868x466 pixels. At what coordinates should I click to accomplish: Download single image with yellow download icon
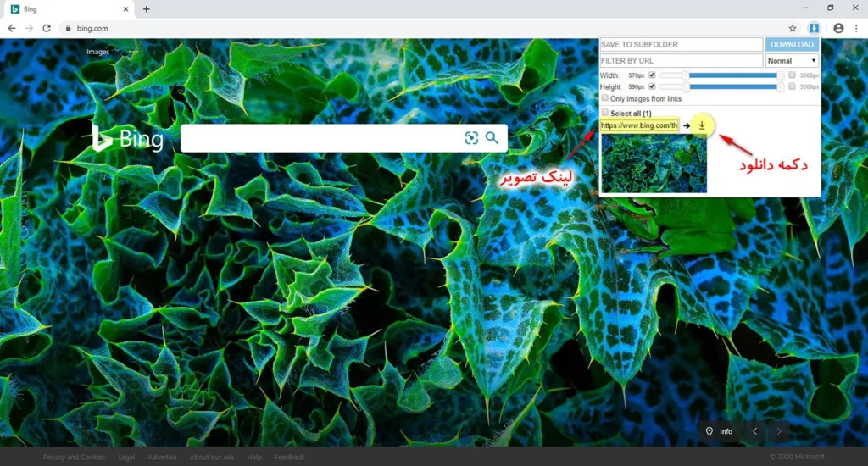(702, 125)
